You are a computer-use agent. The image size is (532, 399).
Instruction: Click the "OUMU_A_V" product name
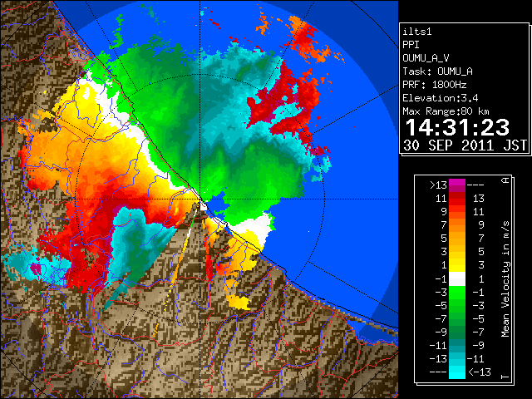click(426, 58)
